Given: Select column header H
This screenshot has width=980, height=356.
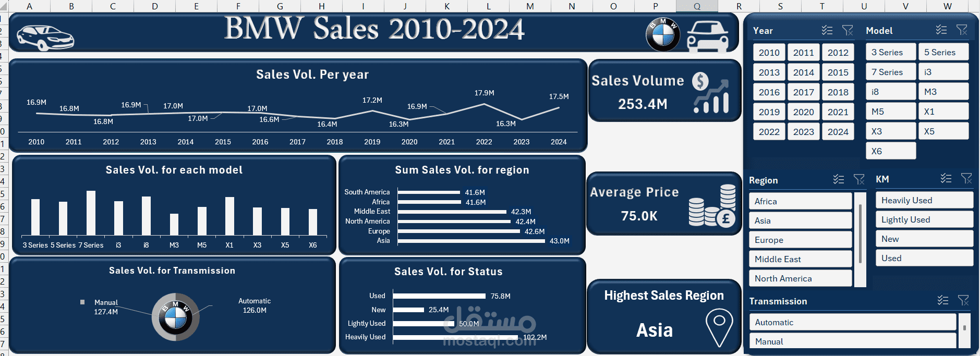Looking at the screenshot, I should pos(322,6).
